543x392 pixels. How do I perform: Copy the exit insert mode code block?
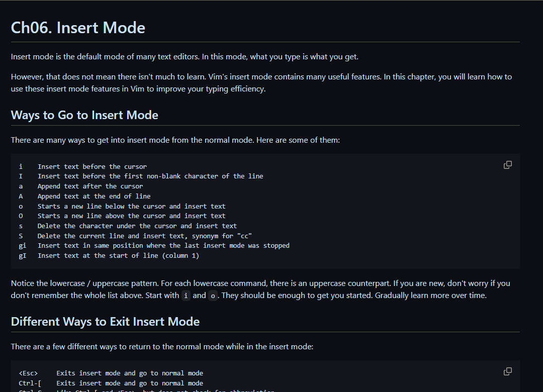click(x=508, y=371)
